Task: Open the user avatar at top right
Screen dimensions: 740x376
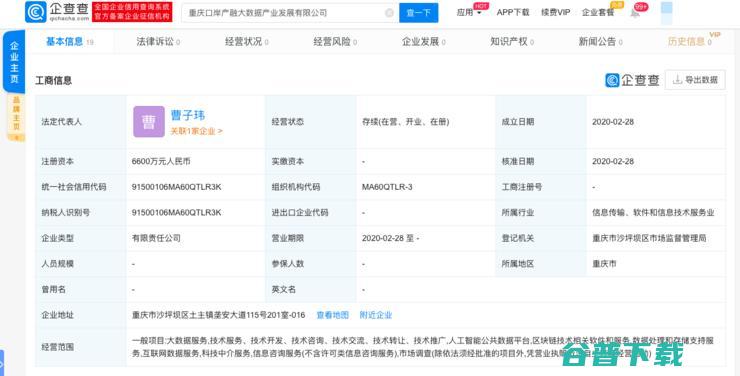Action: click(x=666, y=13)
